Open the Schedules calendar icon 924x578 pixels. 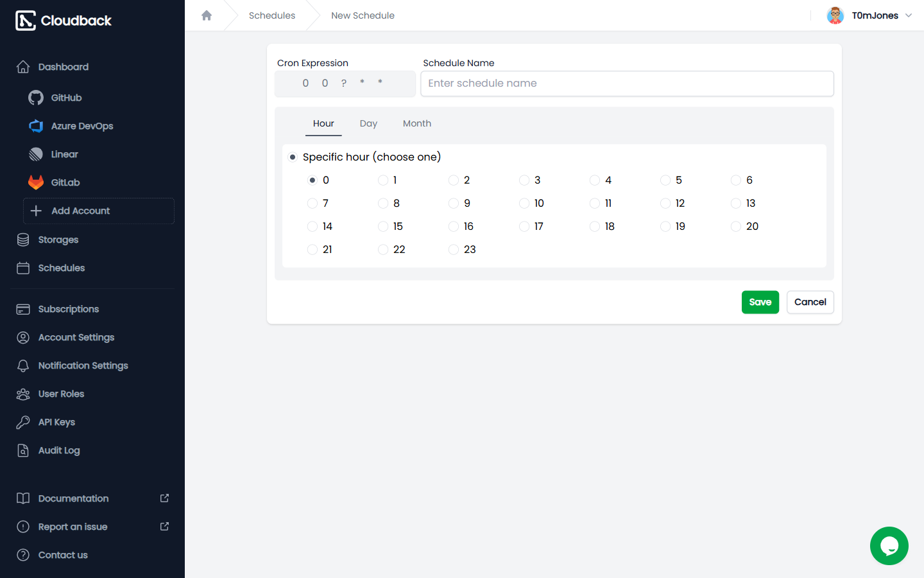point(23,268)
